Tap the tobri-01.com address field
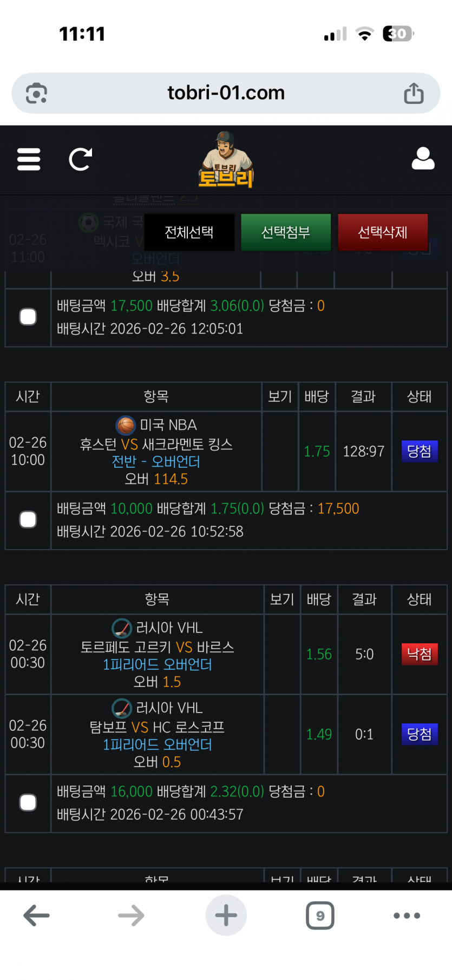This screenshot has height=980, width=452. [x=226, y=93]
